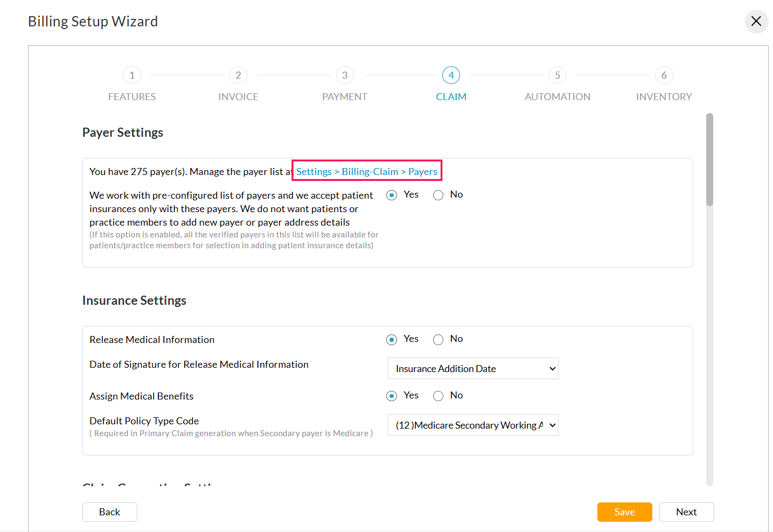Advance to the AUTOMATION step circle
773x532 pixels.
pos(558,75)
